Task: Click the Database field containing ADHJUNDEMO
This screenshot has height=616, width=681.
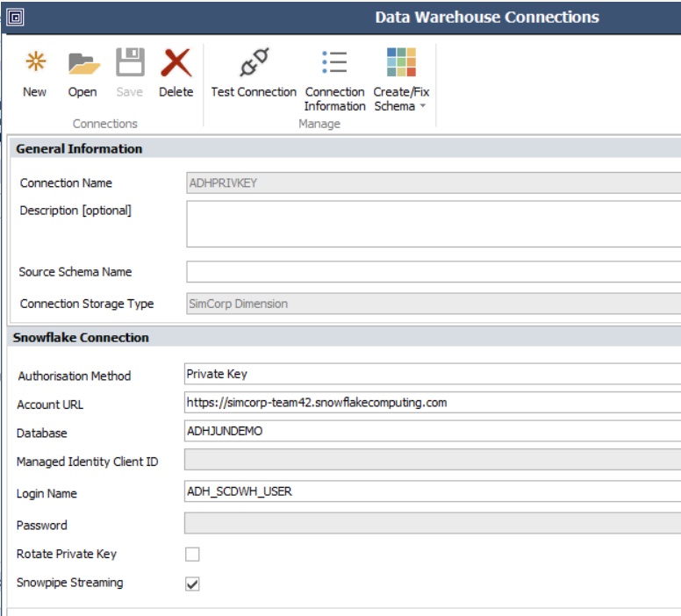Action: (433, 431)
